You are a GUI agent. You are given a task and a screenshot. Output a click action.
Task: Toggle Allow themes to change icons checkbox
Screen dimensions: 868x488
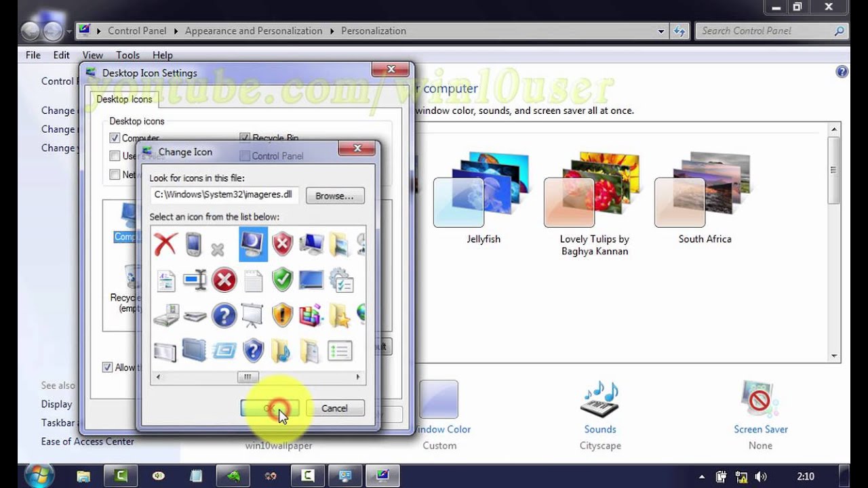(107, 367)
